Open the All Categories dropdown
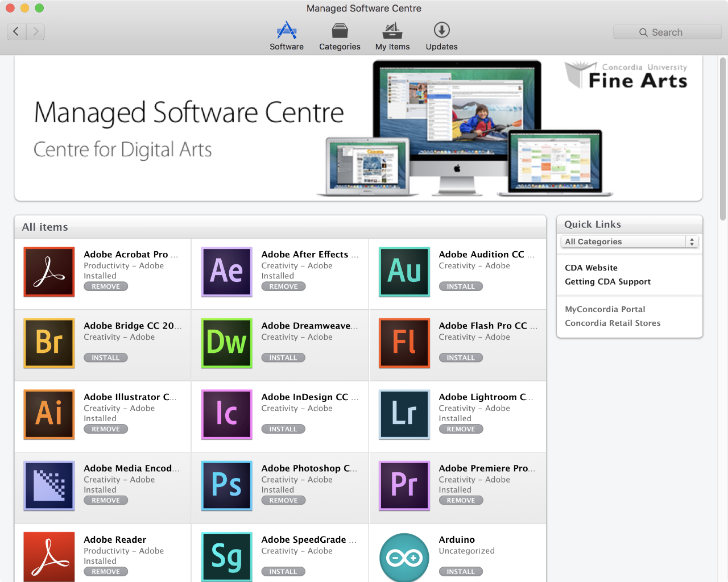 pyautogui.click(x=629, y=242)
